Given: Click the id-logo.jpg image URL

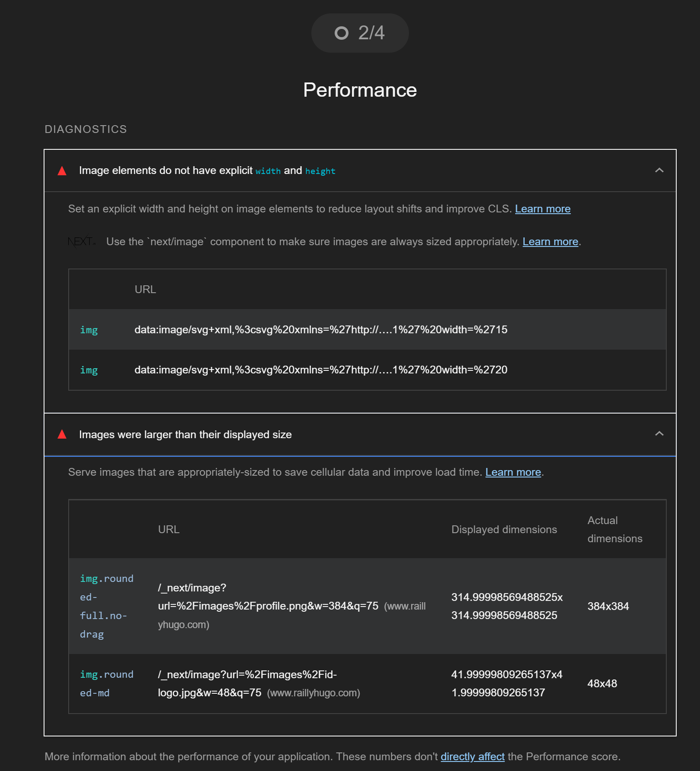Looking at the screenshot, I should 247,683.
